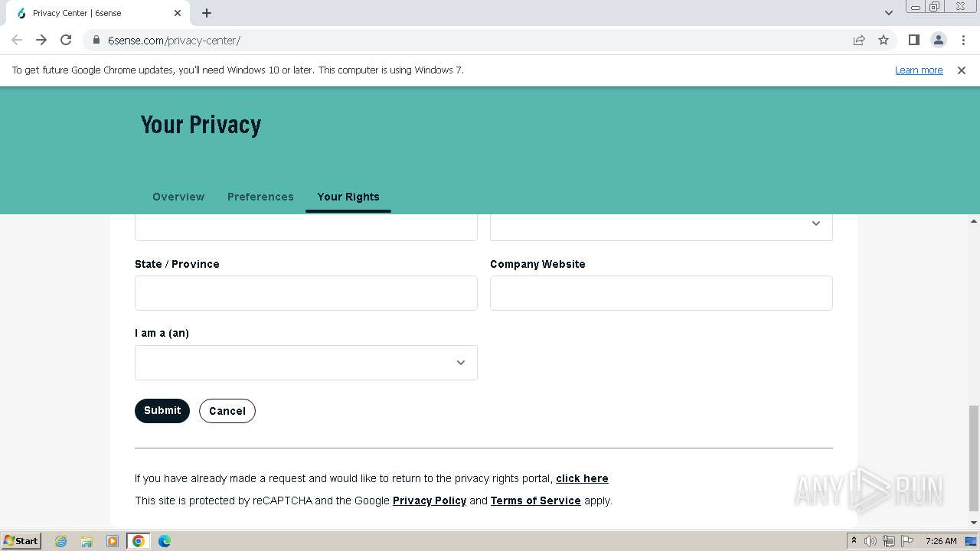
Task: Go back with the browser back arrow
Action: [x=17, y=40]
